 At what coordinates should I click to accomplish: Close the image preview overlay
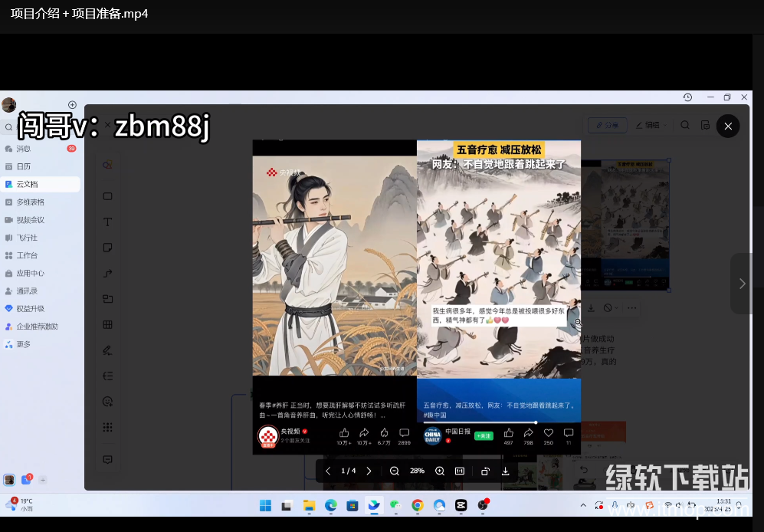pos(728,126)
